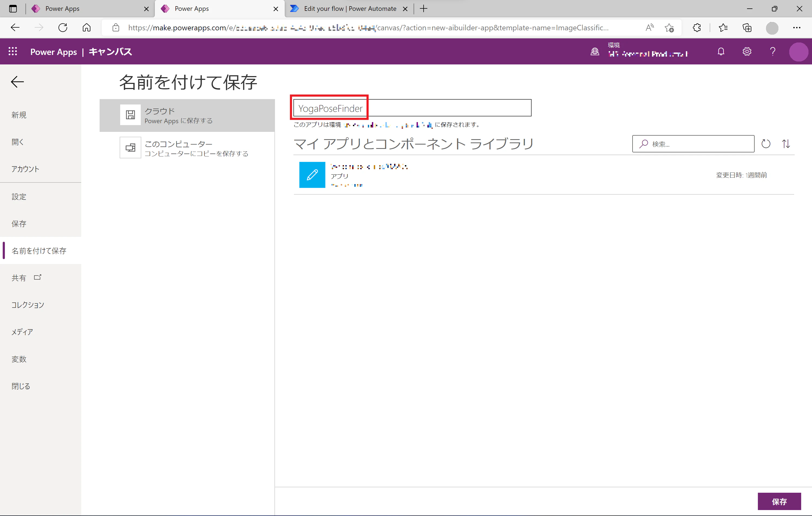
Task: Open the notifications bell
Action: (721, 52)
